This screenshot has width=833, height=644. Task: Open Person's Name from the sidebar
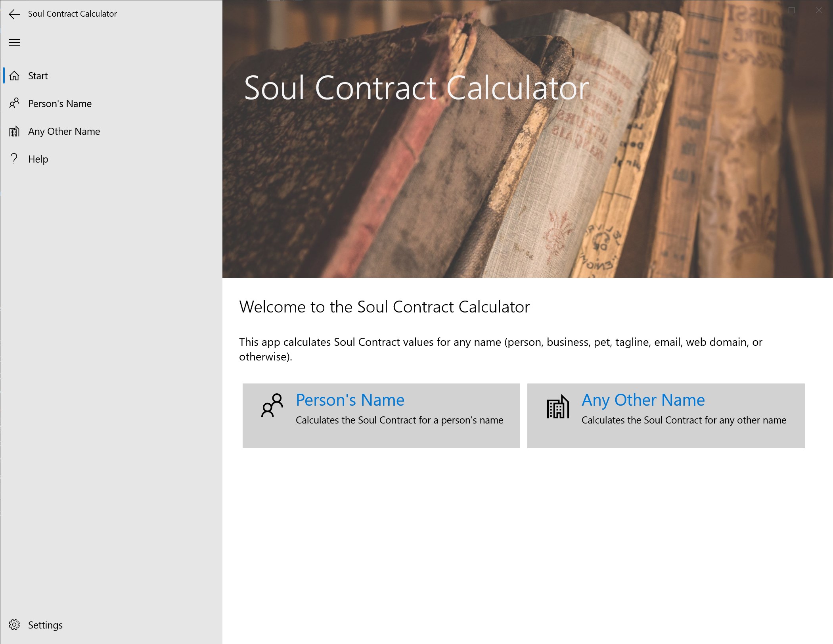click(60, 103)
